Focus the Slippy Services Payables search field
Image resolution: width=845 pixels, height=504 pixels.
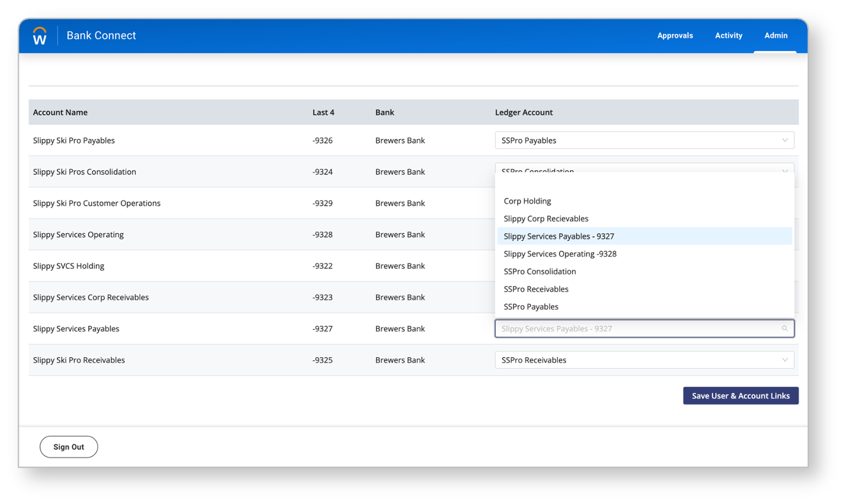click(645, 328)
